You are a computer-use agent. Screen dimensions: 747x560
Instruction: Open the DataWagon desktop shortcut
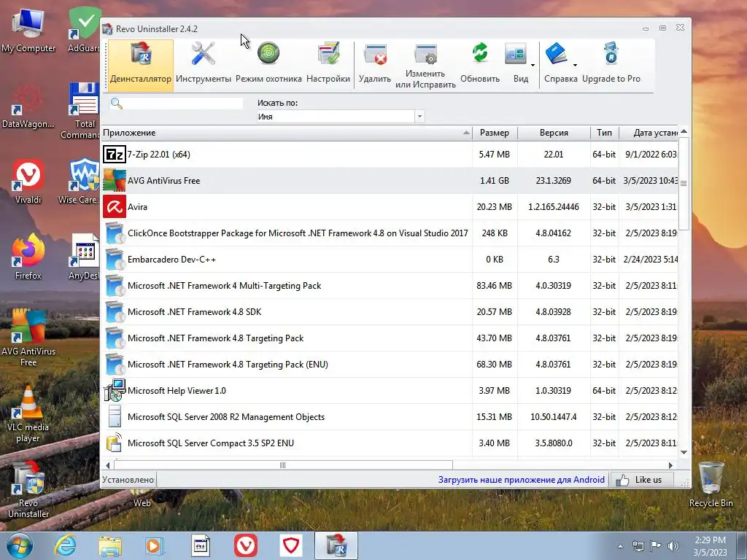(x=28, y=106)
